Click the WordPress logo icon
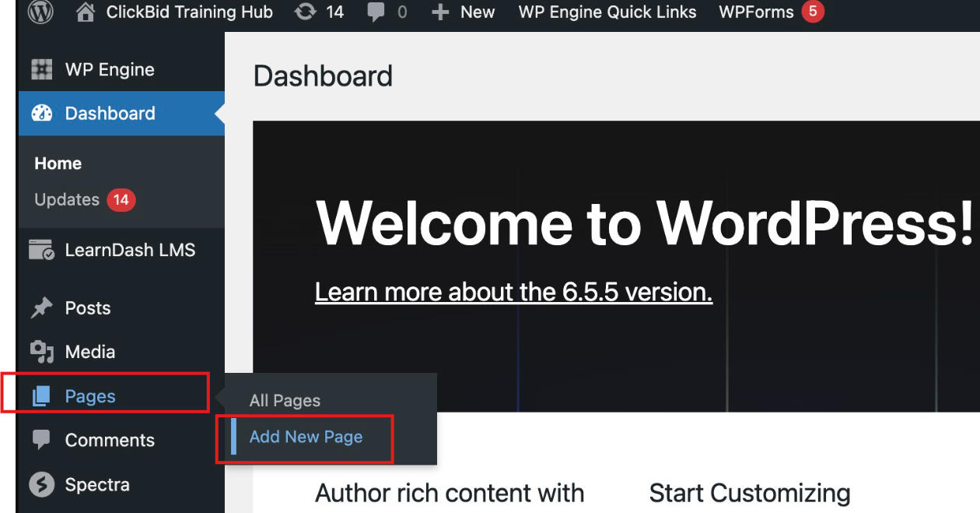This screenshot has width=980, height=513. 40,12
